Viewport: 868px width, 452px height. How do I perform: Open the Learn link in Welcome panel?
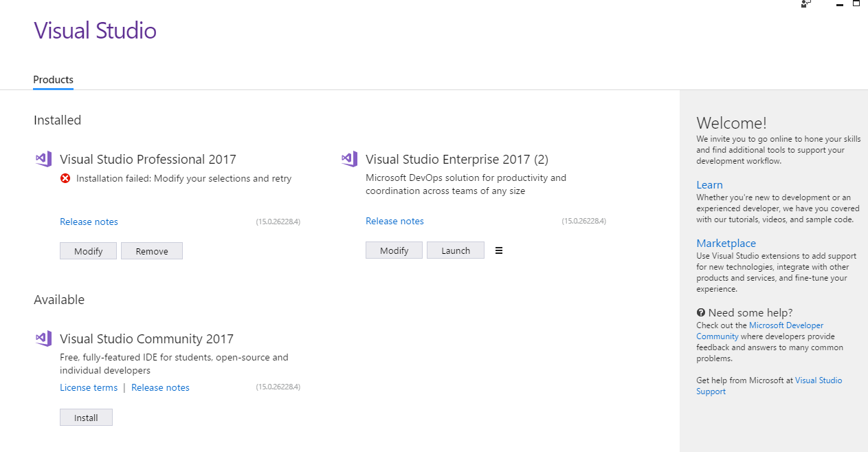click(x=709, y=184)
